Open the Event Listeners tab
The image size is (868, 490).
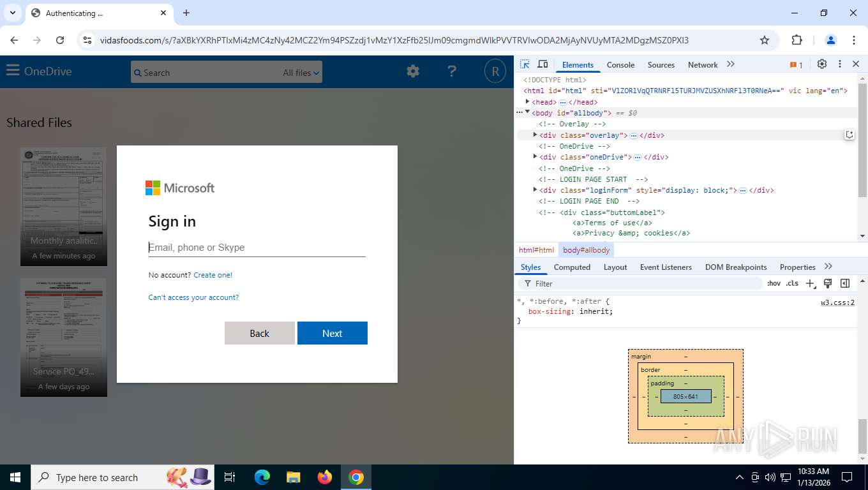666,267
